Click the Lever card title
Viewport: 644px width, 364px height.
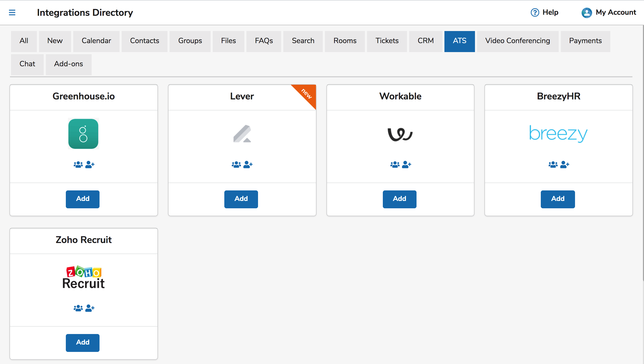tap(242, 96)
